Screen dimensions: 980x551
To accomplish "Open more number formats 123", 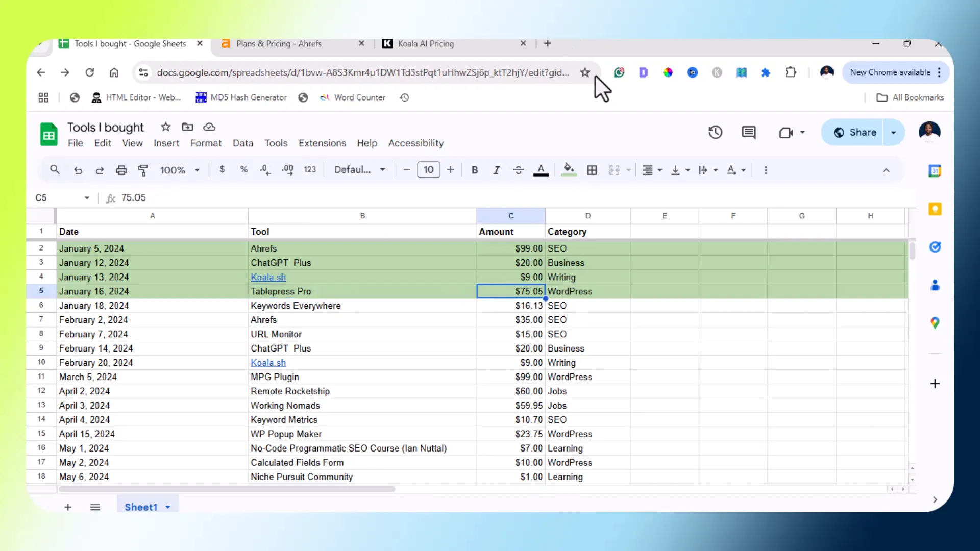I will coord(310,170).
